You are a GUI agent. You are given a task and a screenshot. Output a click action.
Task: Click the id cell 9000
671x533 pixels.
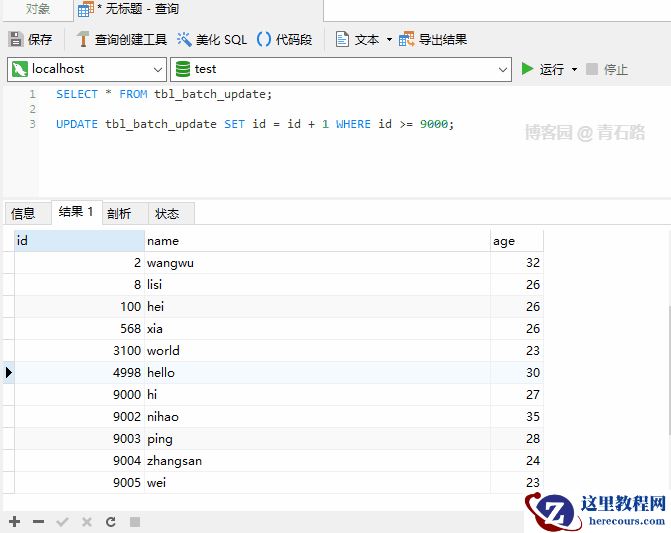pyautogui.click(x=80, y=394)
